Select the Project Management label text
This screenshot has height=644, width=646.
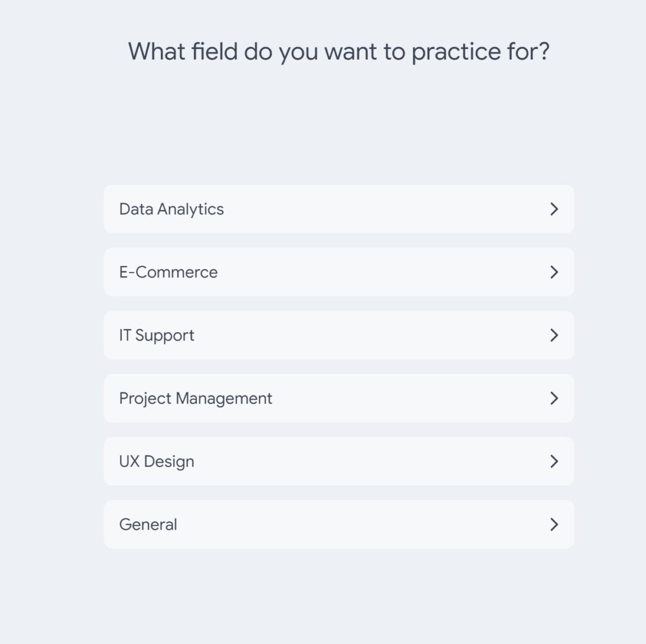click(x=196, y=398)
